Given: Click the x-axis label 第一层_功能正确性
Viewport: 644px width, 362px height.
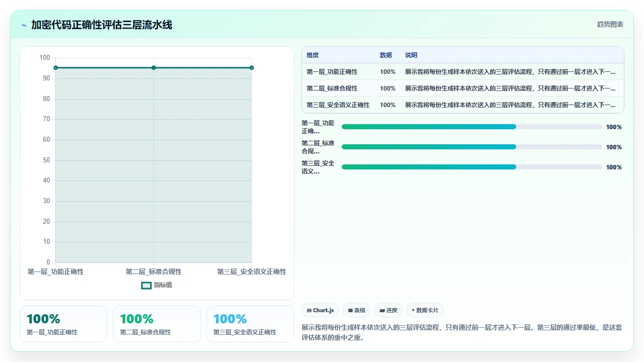Looking at the screenshot, I should 55,271.
